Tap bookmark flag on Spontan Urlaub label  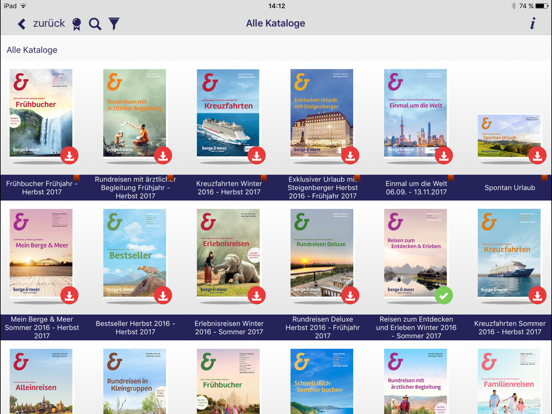545,178
